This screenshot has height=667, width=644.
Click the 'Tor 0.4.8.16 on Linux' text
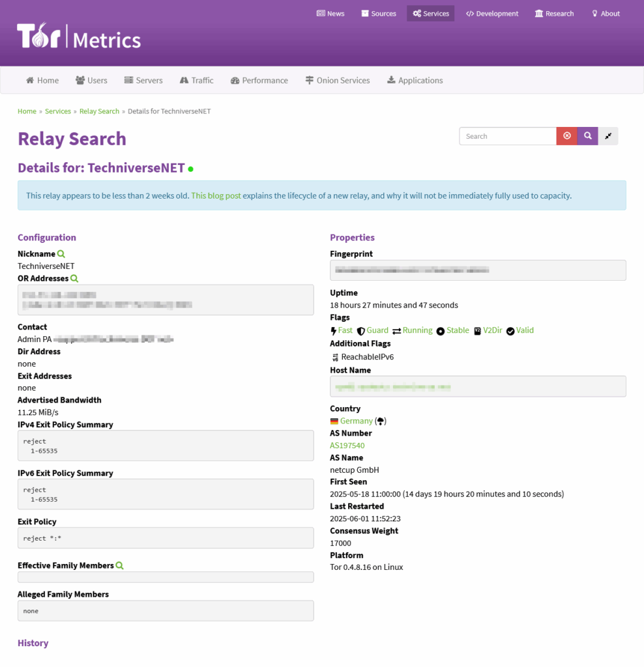point(366,567)
